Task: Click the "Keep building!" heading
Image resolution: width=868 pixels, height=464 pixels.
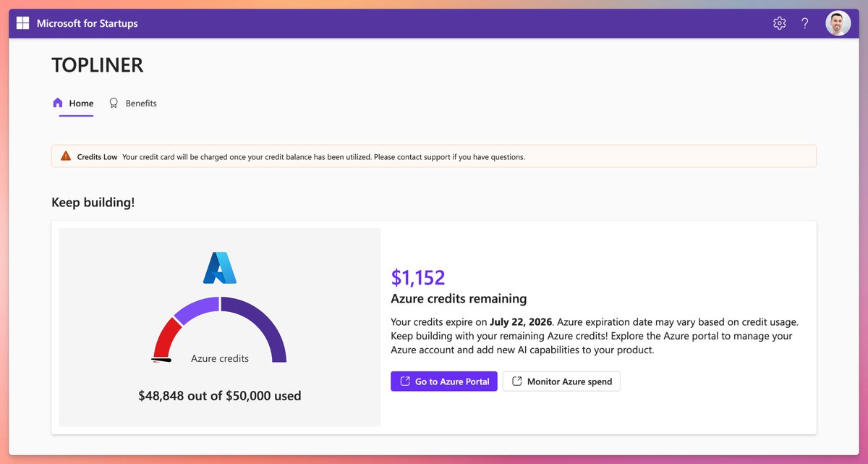Action: pyautogui.click(x=93, y=202)
